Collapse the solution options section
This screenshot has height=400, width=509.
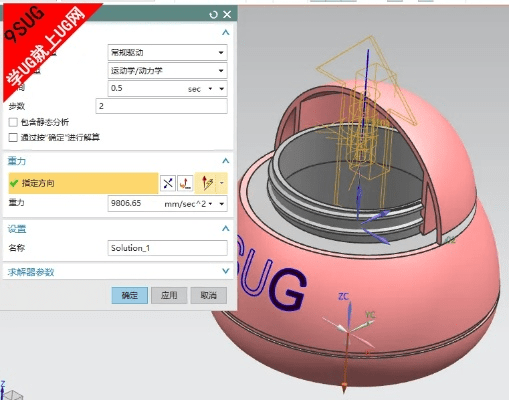[226, 33]
